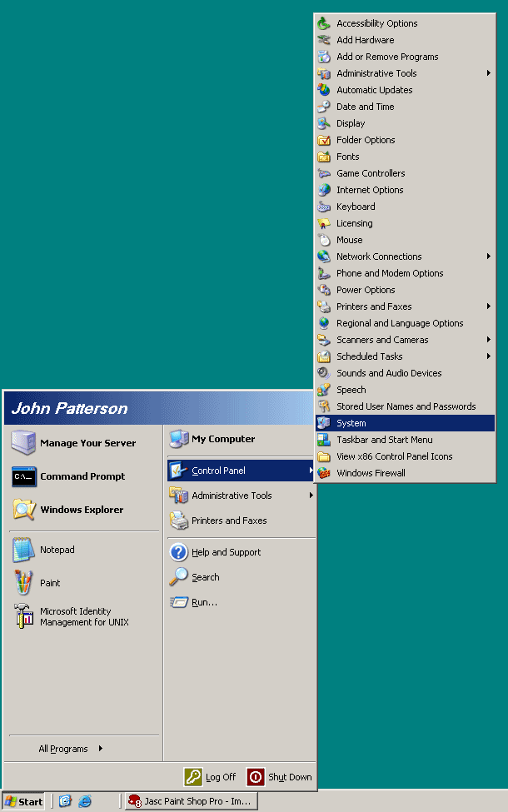The width and height of the screenshot is (508, 812).
Task: Switch to Jasc Paint Shop Pro taskbar button
Action: [x=191, y=802]
